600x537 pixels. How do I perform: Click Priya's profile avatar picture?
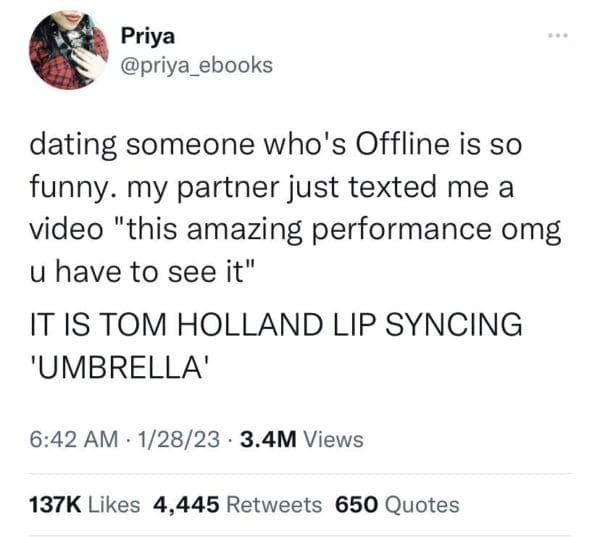(x=69, y=50)
